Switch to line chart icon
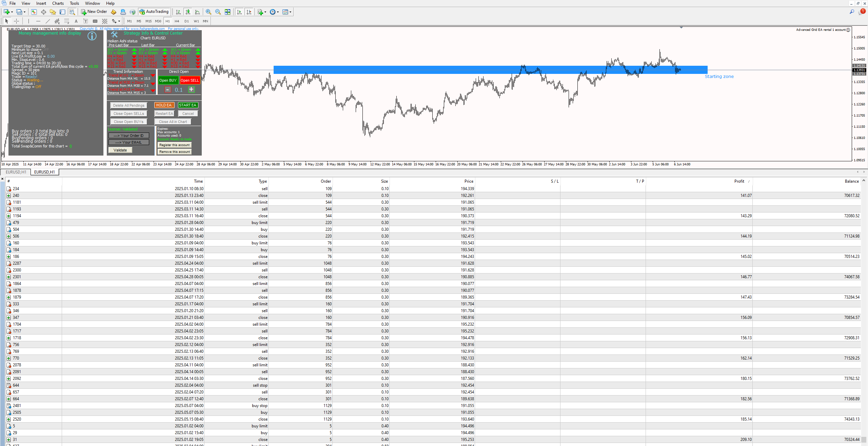868x446 pixels. point(197,12)
